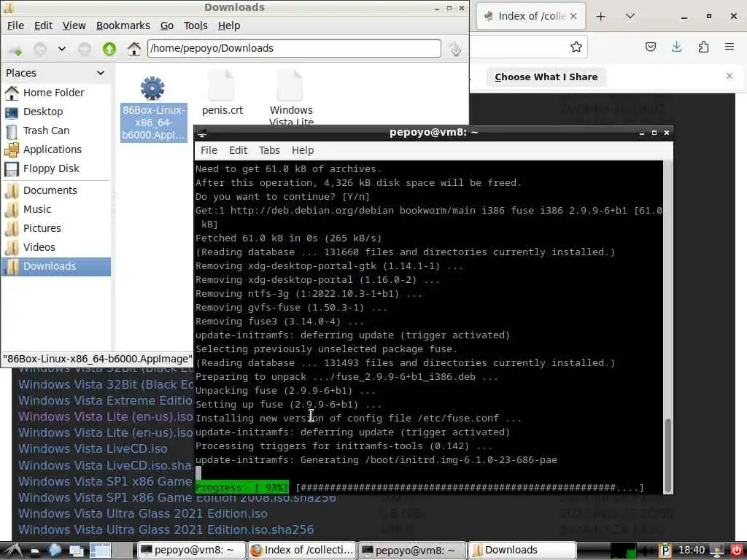Go to home folder via house toolbar icon

pos(134,49)
